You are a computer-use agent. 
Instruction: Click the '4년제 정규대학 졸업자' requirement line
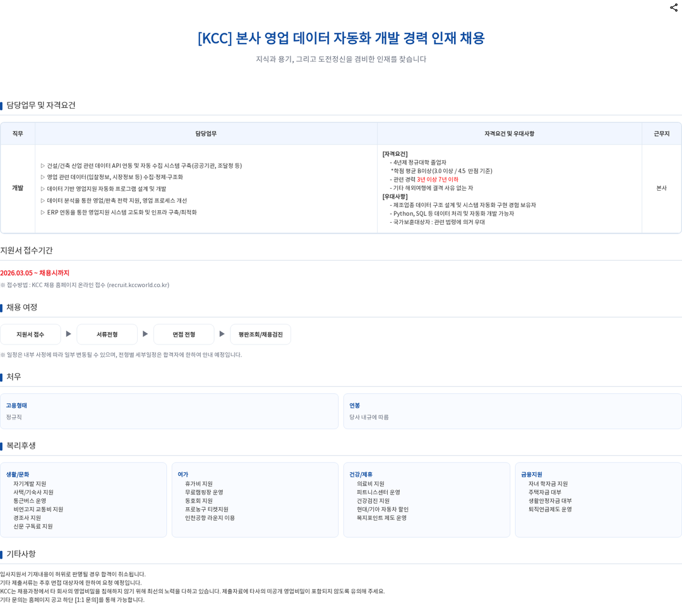[x=418, y=163]
